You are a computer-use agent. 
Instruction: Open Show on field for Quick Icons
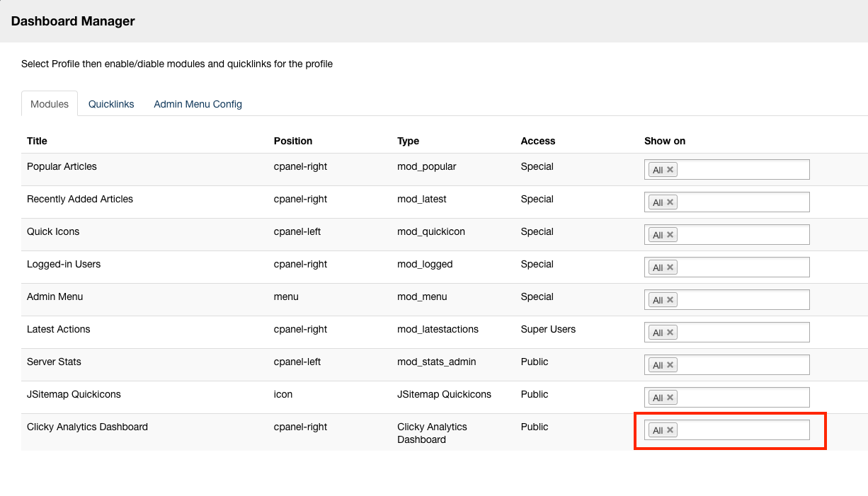click(x=742, y=235)
